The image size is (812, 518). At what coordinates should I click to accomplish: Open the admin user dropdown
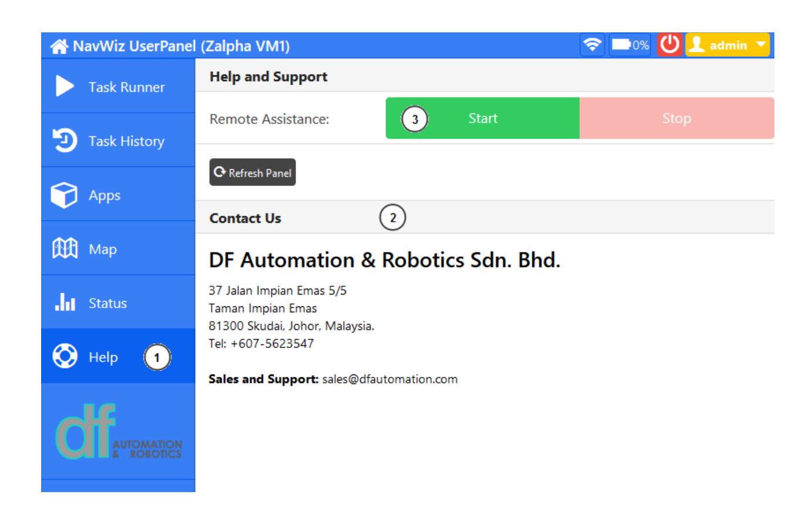click(727, 45)
